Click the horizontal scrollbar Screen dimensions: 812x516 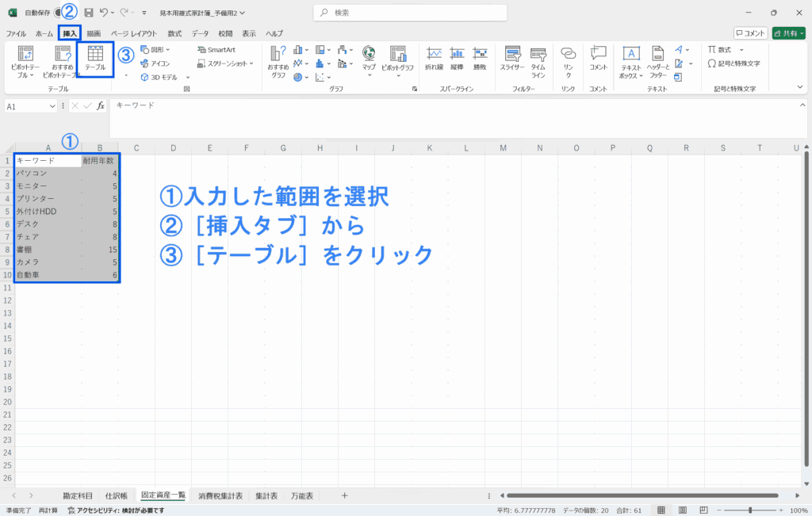coord(642,496)
